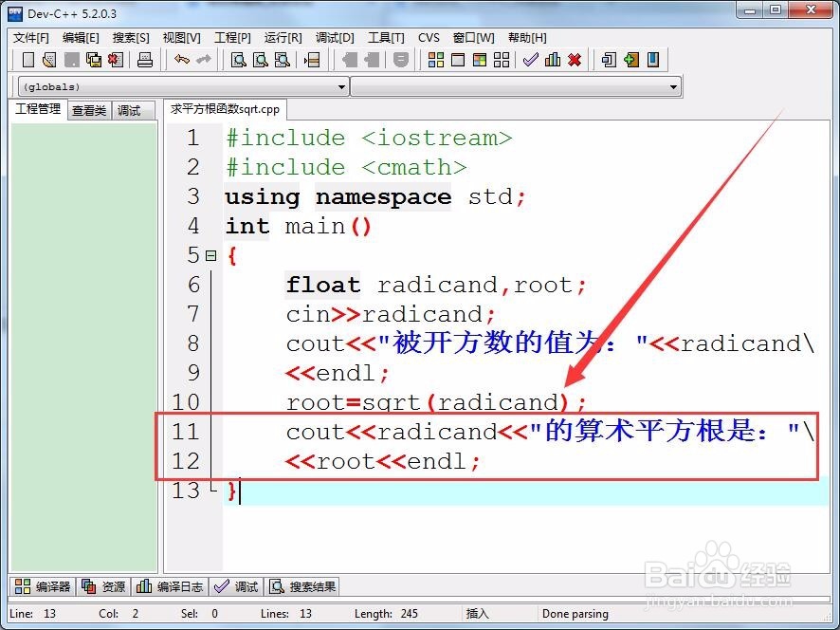The image size is (840, 630).
Task: Click line number 1 in gutter
Action: coord(193,138)
